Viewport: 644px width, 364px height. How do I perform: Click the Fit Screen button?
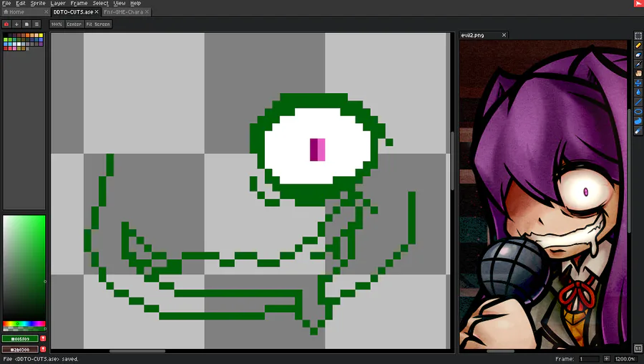click(98, 24)
